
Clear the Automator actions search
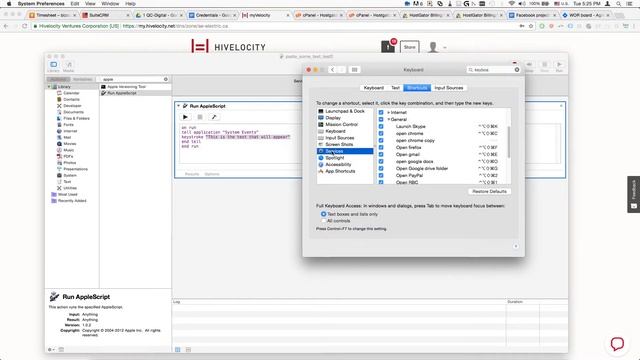coord(166,79)
